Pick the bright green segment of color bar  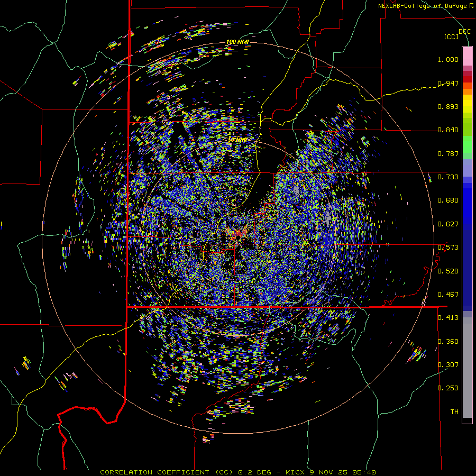pos(467,144)
